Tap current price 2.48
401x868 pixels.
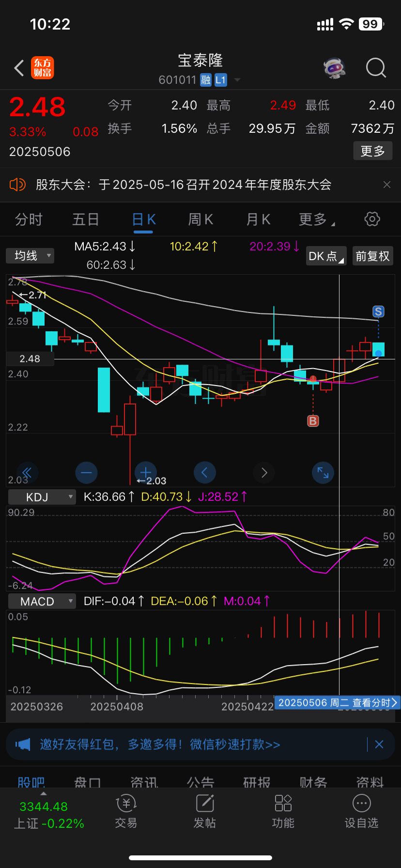coord(37,107)
